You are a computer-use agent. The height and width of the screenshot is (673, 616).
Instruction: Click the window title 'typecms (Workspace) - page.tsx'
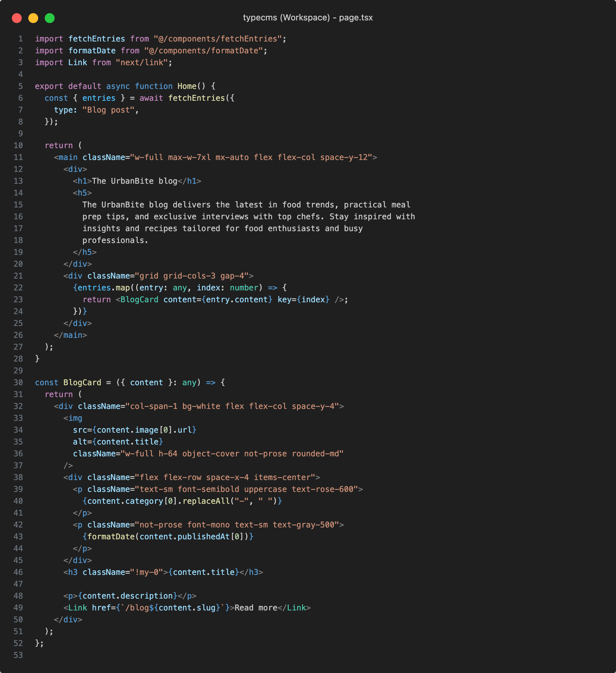click(x=308, y=18)
